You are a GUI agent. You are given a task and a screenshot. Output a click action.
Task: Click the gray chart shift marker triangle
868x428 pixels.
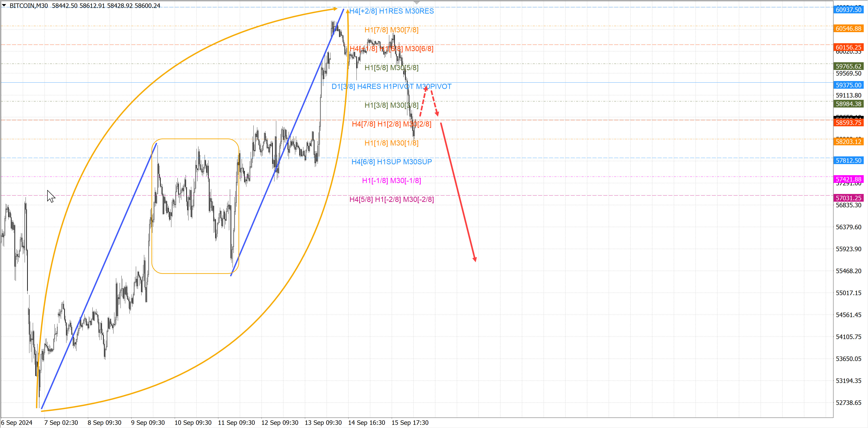point(416,3)
